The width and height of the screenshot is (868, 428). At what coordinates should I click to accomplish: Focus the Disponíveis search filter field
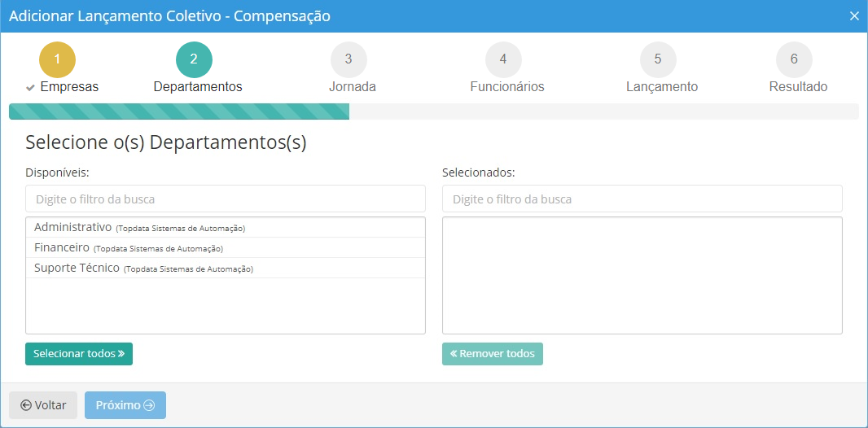pos(226,199)
